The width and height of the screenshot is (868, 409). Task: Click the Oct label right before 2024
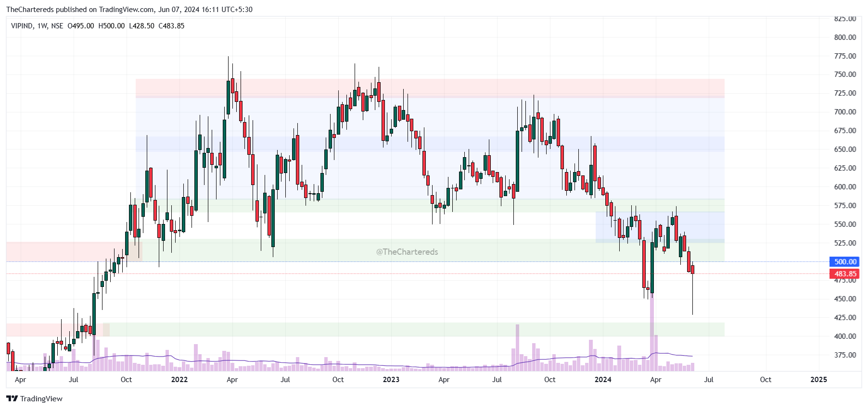(x=549, y=380)
